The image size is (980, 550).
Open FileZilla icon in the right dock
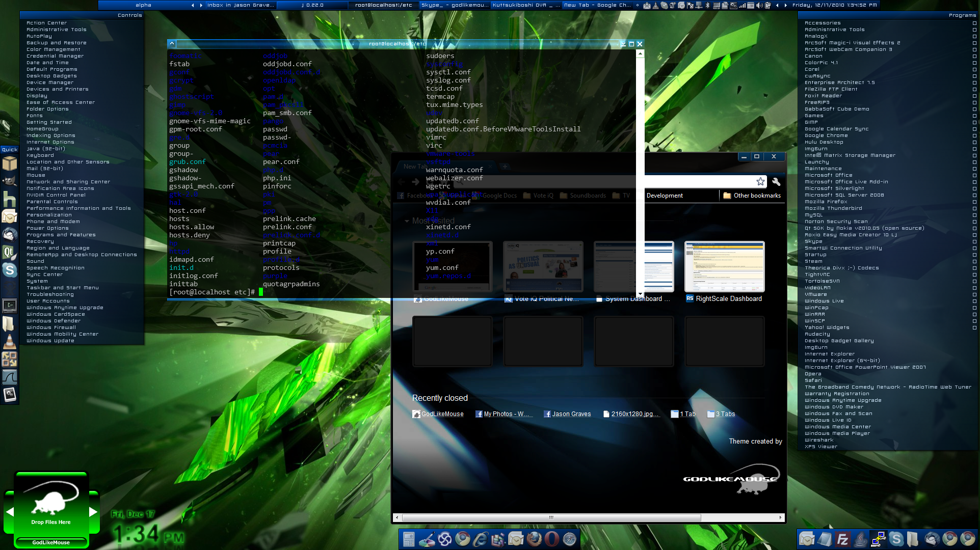[842, 539]
